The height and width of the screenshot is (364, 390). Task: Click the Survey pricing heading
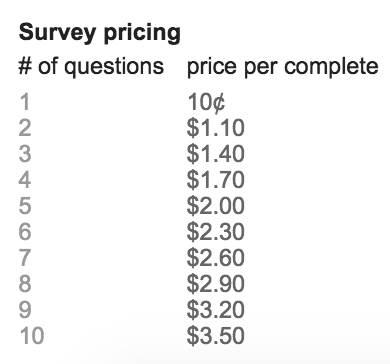tap(100, 33)
